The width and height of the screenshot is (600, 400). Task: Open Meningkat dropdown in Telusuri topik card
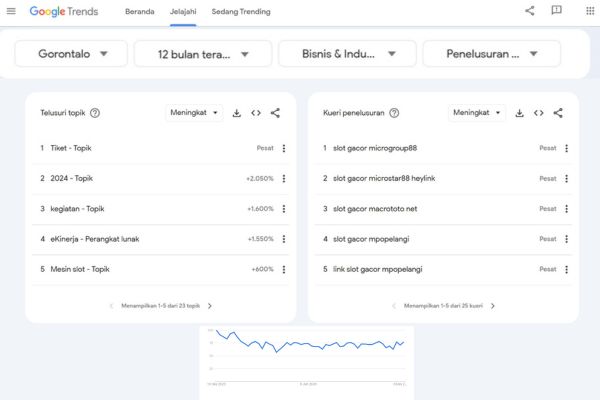point(194,113)
